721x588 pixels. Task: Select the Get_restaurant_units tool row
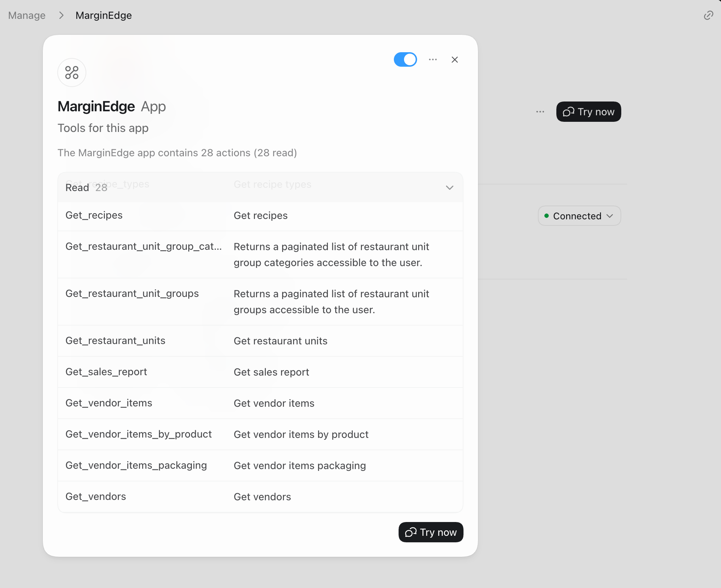point(260,341)
